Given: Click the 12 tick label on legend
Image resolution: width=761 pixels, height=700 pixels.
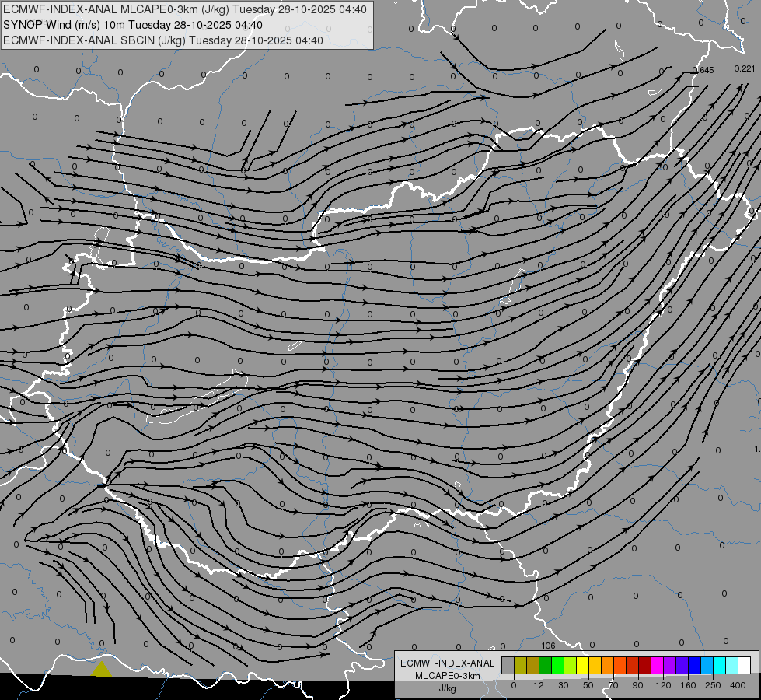Looking at the screenshot, I should point(539,685).
